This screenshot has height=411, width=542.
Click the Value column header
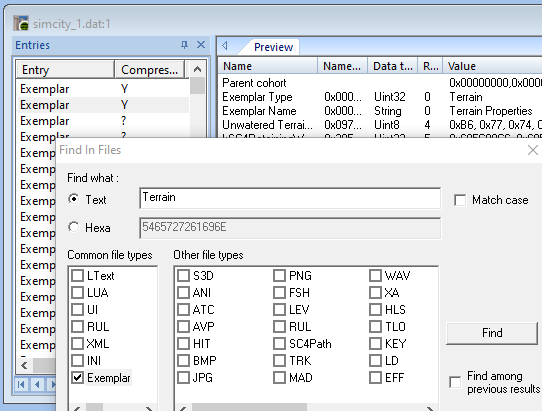pos(493,66)
